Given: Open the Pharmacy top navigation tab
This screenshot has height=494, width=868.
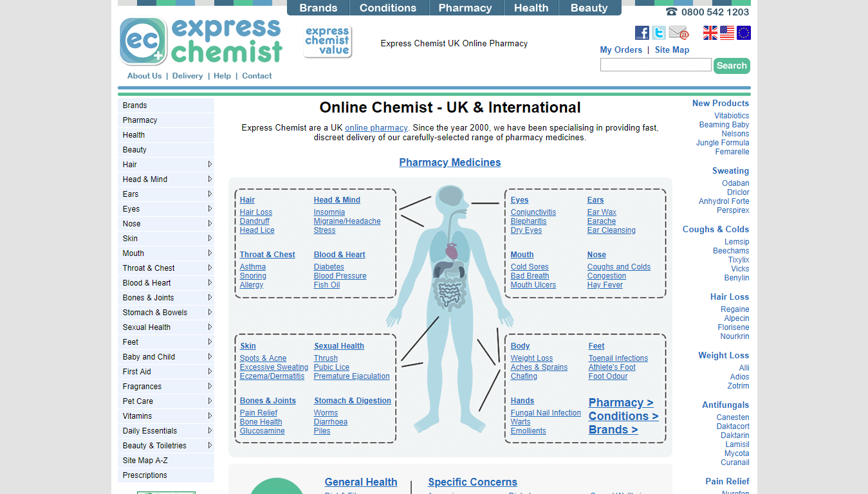Looking at the screenshot, I should 465,8.
